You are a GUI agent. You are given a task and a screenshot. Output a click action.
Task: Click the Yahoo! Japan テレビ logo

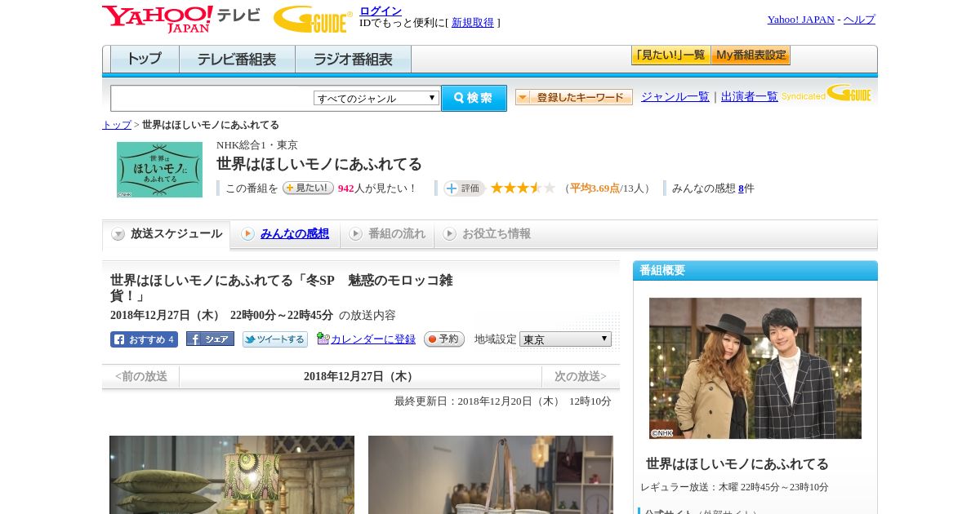point(181,19)
